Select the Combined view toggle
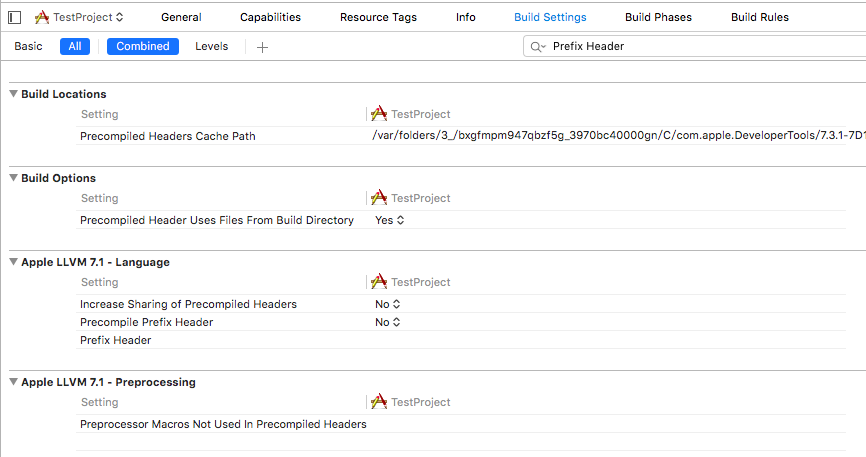This screenshot has width=866, height=457. click(x=142, y=46)
